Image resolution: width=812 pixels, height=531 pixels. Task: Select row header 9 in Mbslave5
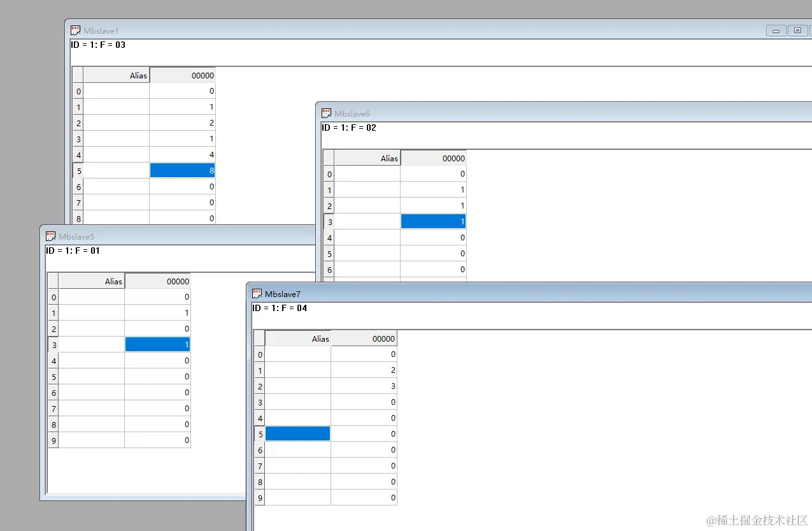(x=53, y=440)
